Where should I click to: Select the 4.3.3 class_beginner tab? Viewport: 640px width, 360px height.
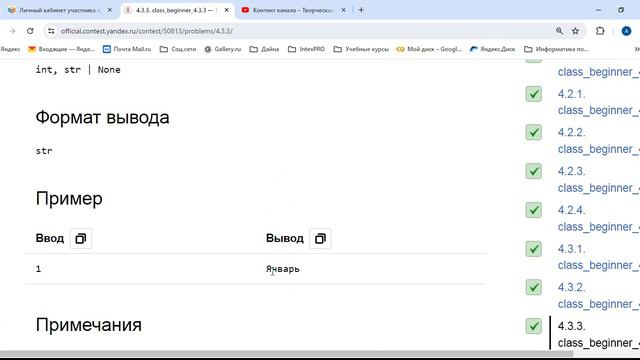pos(177,10)
